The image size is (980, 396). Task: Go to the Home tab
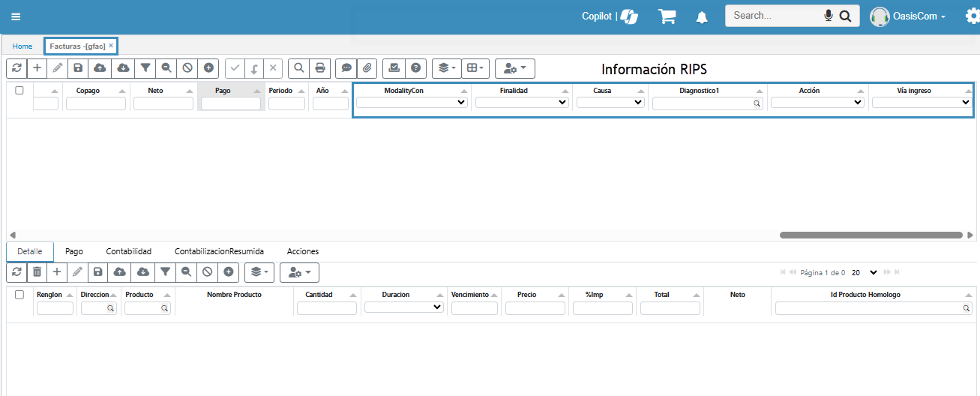22,46
